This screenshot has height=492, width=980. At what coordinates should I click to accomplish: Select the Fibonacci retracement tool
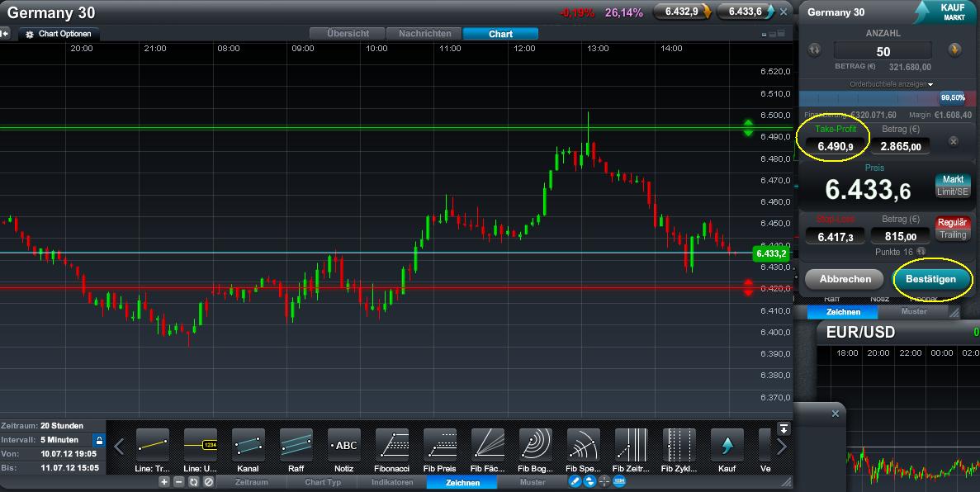392,444
